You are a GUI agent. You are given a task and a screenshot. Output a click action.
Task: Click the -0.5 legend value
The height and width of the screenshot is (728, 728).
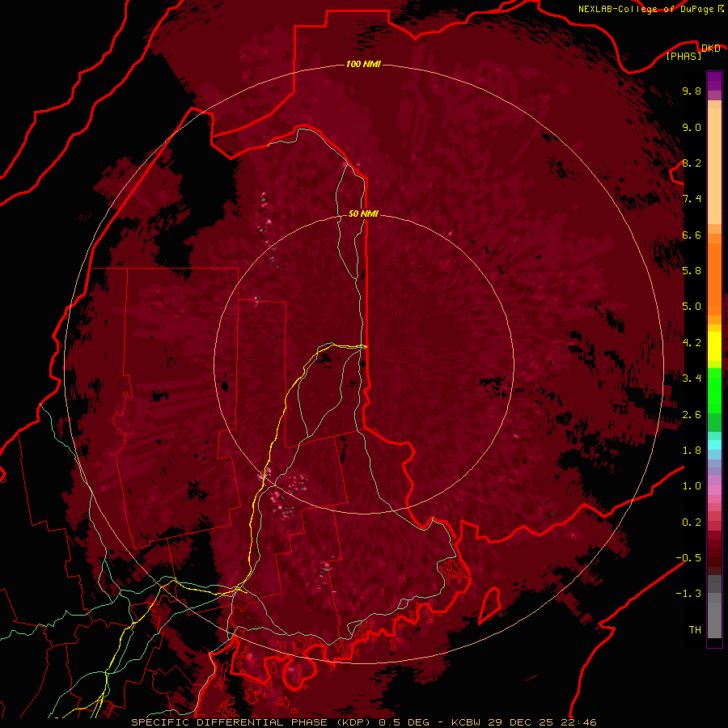pyautogui.click(x=688, y=557)
